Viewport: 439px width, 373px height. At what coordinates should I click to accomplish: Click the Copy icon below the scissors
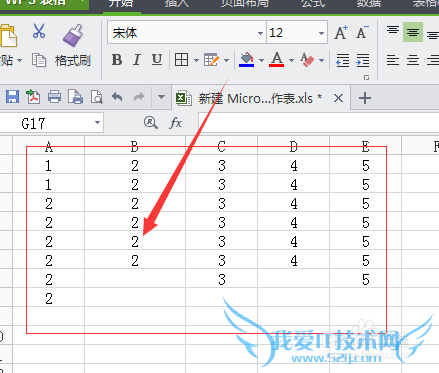[x=39, y=60]
